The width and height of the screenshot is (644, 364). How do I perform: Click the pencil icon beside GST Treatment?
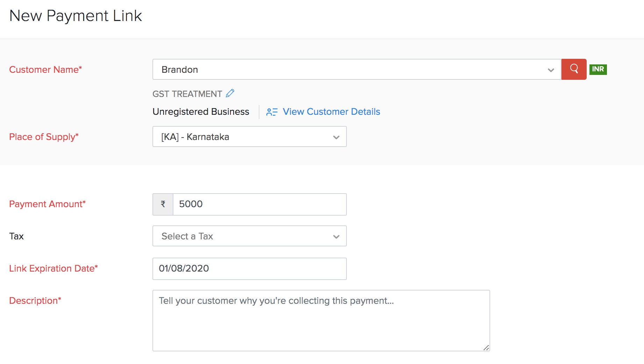tap(230, 93)
